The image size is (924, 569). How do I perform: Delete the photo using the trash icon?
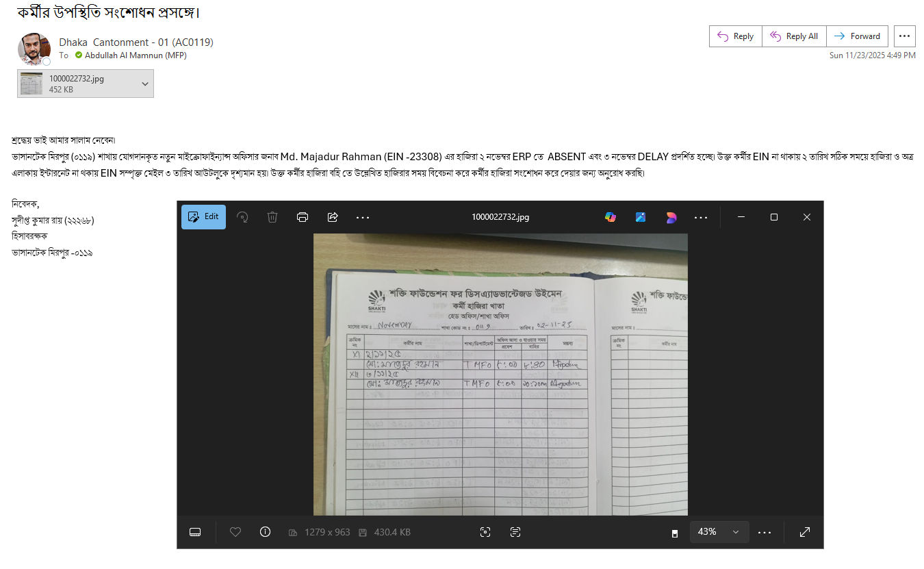pos(272,217)
